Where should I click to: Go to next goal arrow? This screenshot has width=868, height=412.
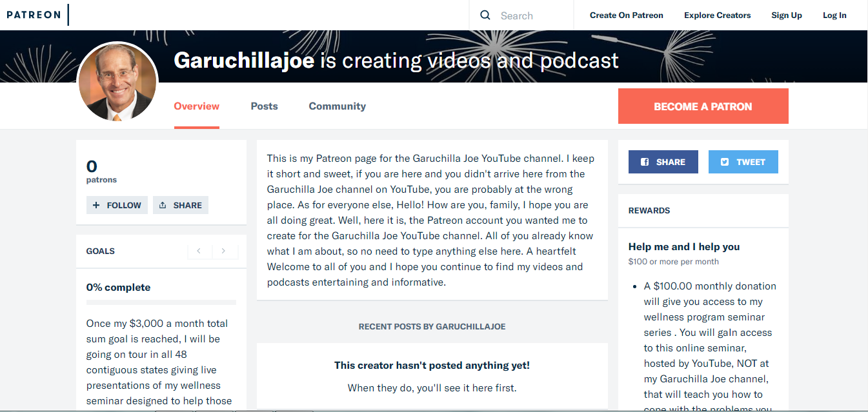pyautogui.click(x=223, y=251)
